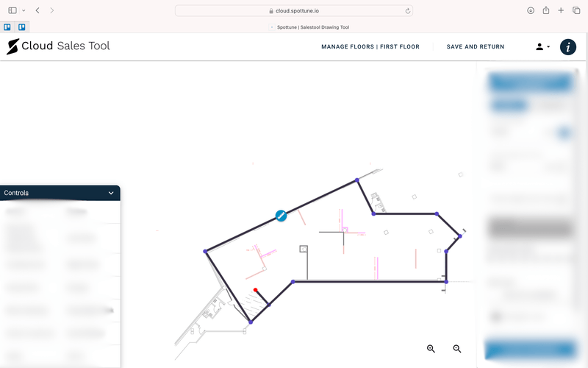Open the round info icon

(x=567, y=47)
